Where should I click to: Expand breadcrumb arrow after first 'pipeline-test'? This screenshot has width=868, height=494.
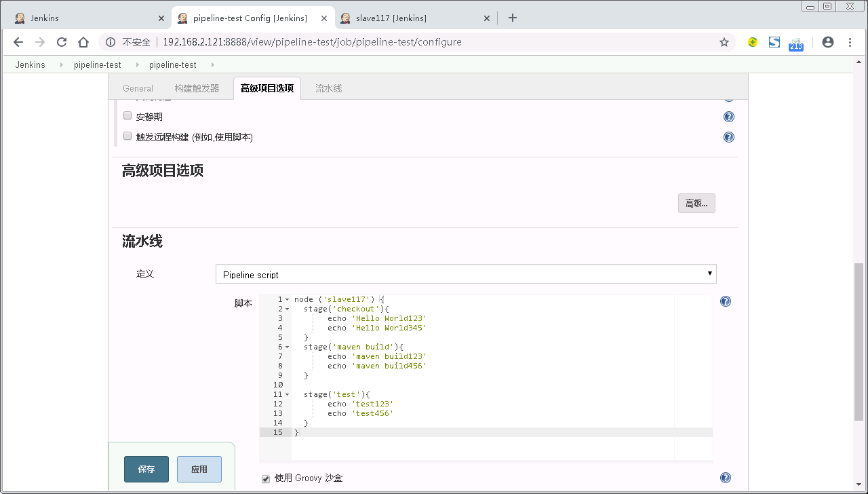[x=136, y=65]
